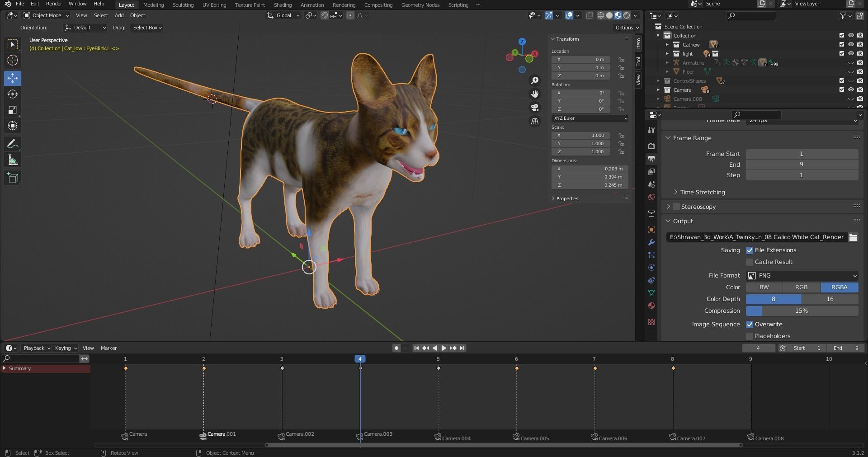868x457 pixels.
Task: Collapse the Frame Range panel
Action: tap(668, 138)
